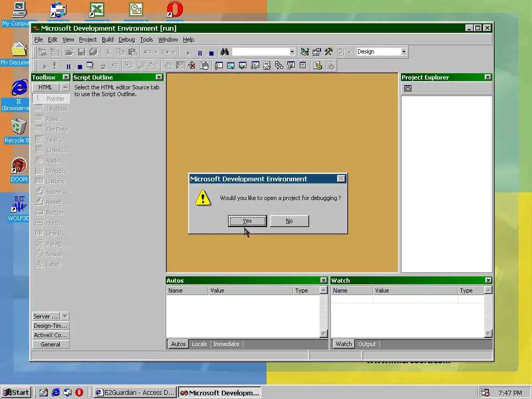Select the ActiveX Controls Toolbox tab

50,335
